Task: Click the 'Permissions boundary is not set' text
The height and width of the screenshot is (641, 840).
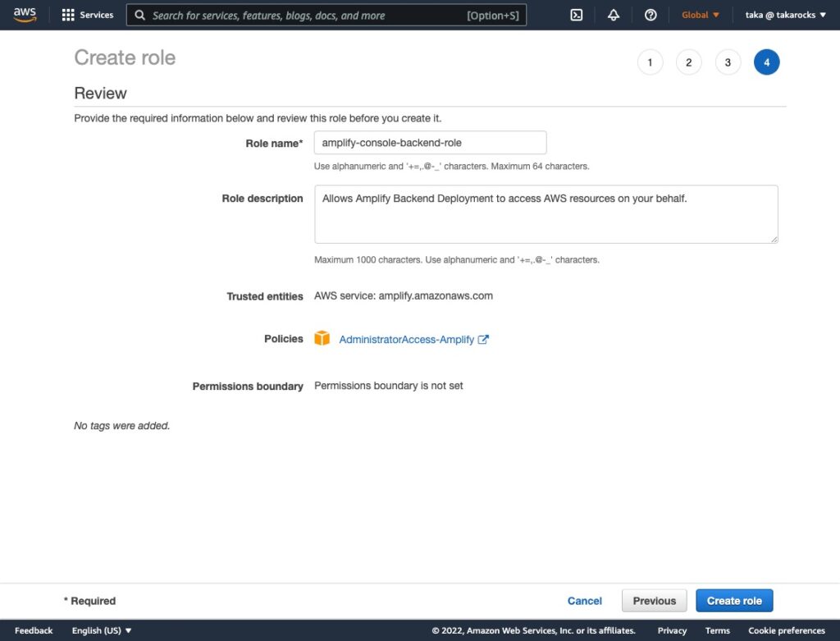Action: pos(388,386)
